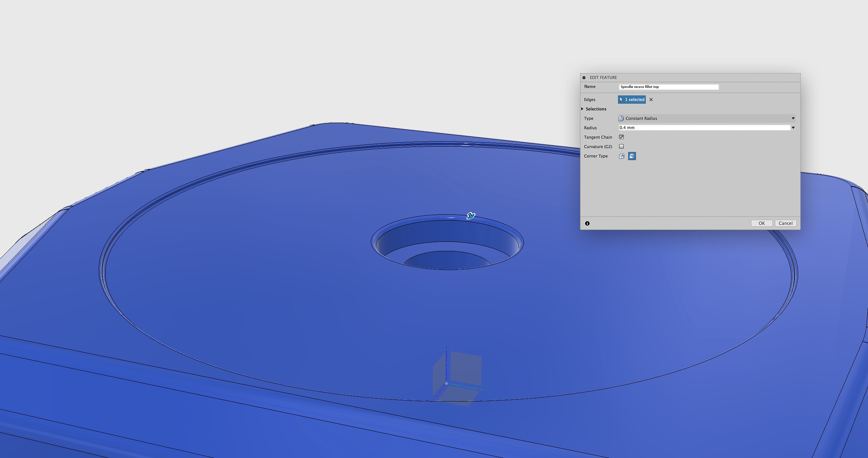Select the highlighted Setback corner type icon
868x458 pixels.
(x=632, y=156)
